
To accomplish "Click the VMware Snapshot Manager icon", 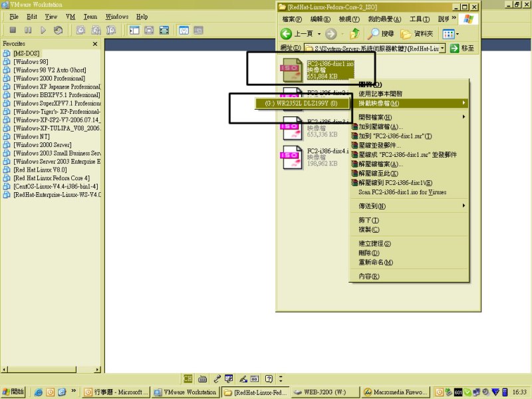I will (111, 30).
